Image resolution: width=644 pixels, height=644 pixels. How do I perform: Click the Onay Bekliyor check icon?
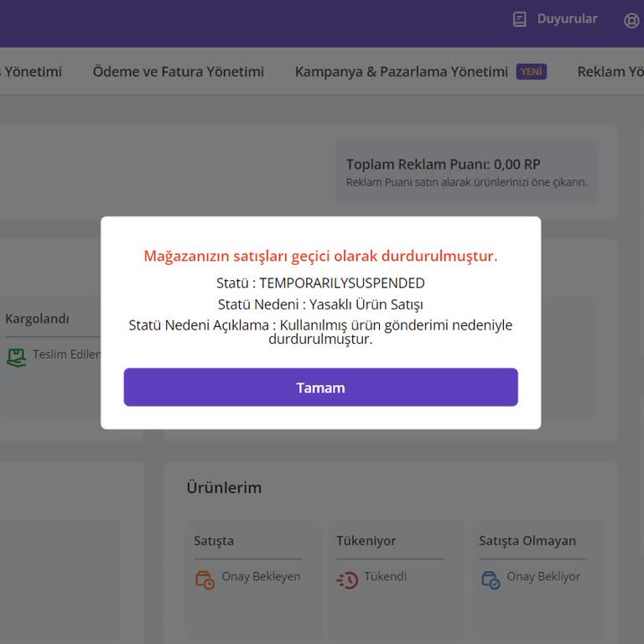click(x=491, y=579)
